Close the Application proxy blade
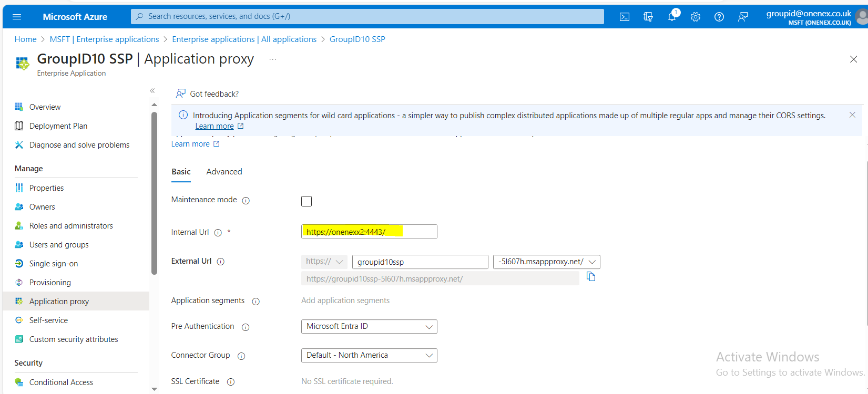The width and height of the screenshot is (868, 394). [853, 59]
